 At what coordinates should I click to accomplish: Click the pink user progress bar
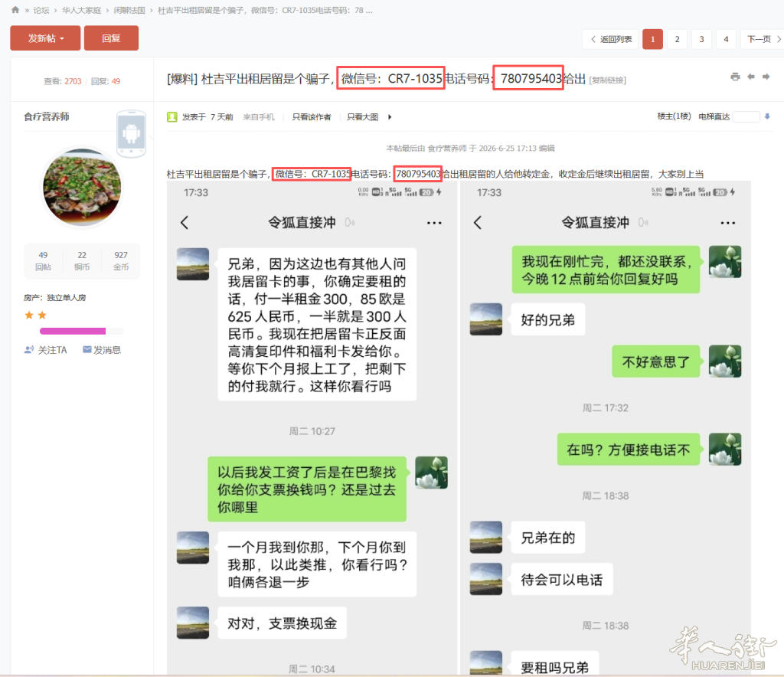(x=73, y=331)
